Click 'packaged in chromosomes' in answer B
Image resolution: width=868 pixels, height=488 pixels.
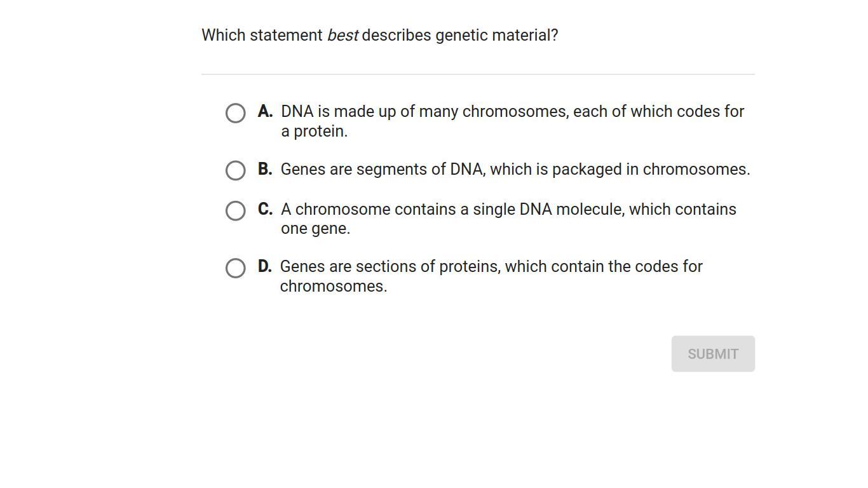click(650, 170)
